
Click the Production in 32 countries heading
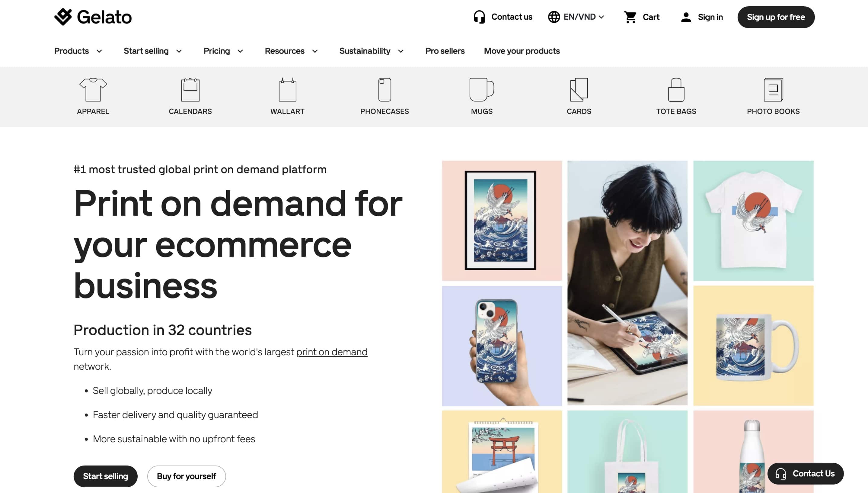click(x=162, y=330)
